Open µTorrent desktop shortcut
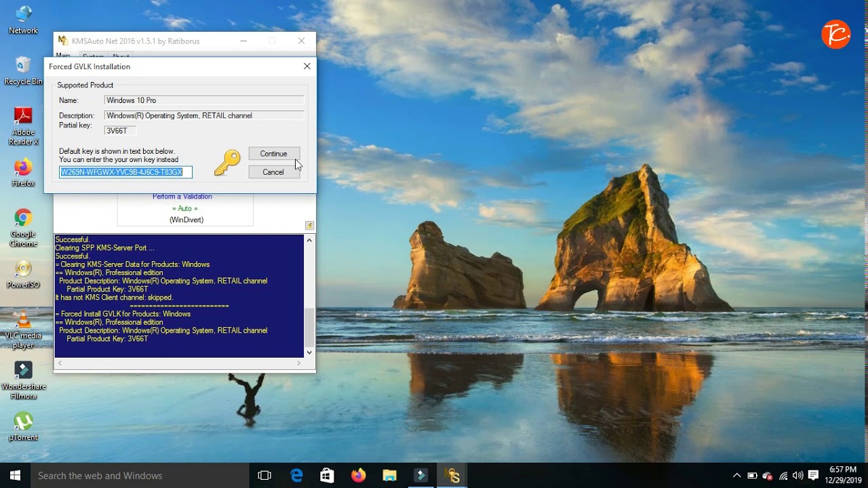 [23, 426]
